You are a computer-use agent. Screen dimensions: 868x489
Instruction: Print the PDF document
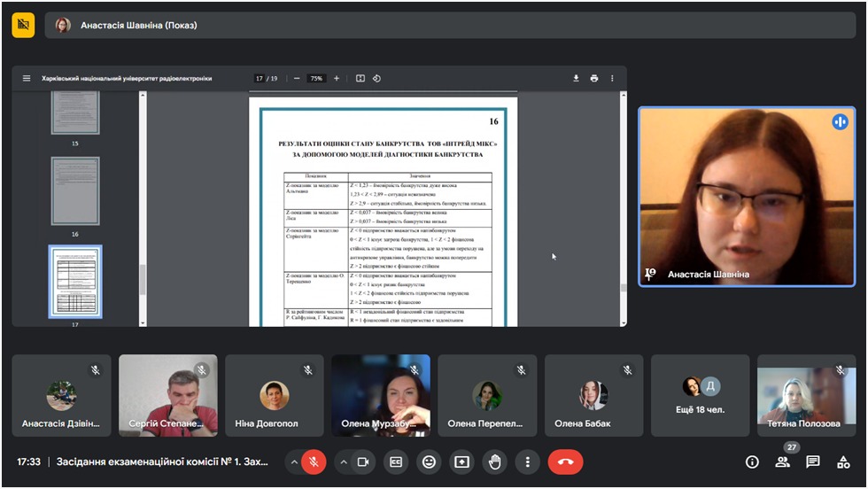pos(594,78)
